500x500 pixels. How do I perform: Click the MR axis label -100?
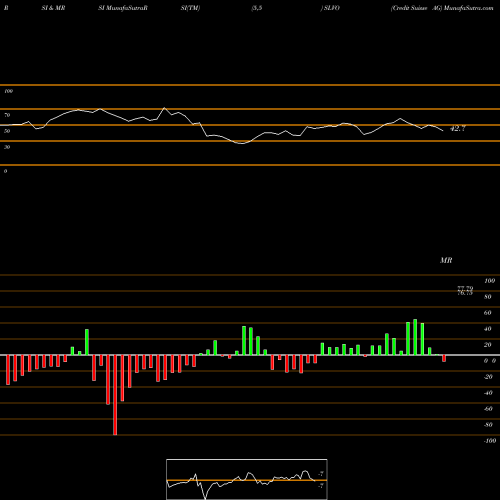tap(490, 441)
